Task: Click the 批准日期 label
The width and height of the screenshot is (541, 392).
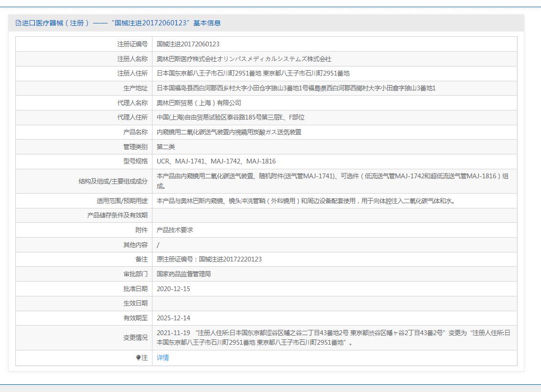Action: pos(136,289)
